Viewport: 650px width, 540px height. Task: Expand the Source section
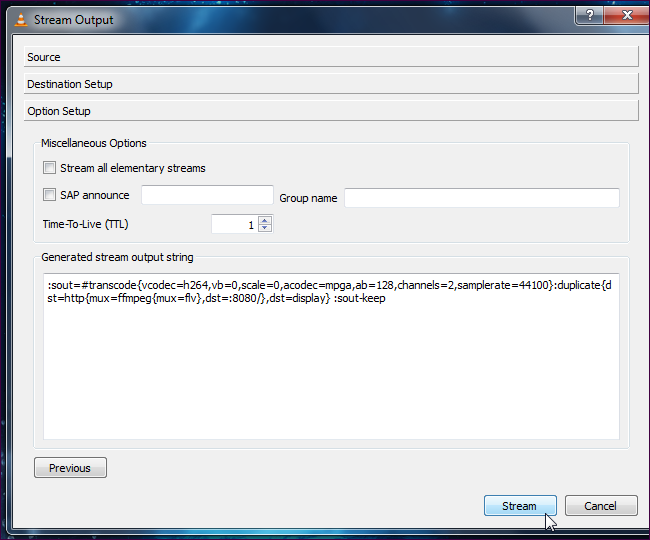click(331, 57)
